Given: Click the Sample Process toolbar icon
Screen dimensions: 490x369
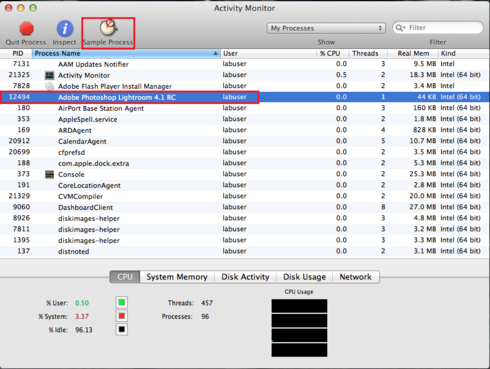Looking at the screenshot, I should [x=108, y=28].
